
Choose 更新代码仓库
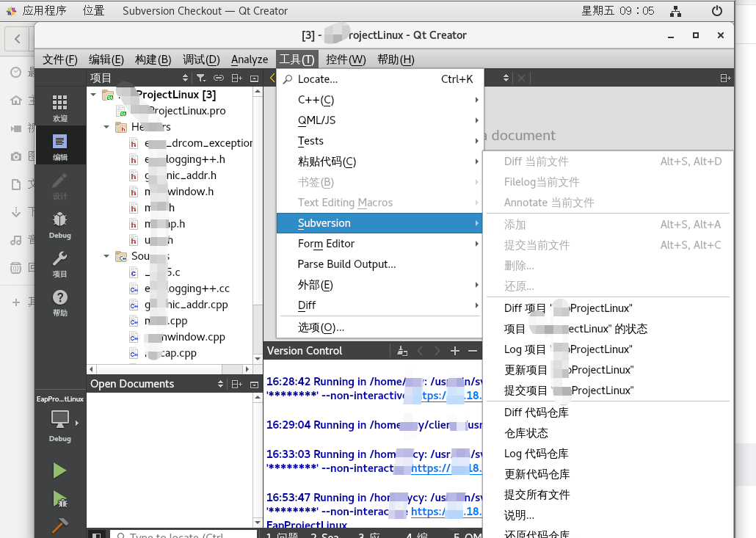pyautogui.click(x=608, y=474)
